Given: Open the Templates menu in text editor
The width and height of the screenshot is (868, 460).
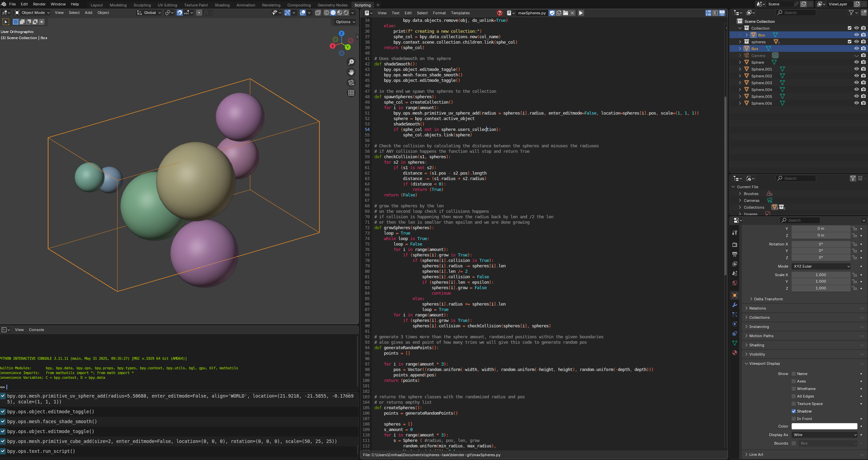Looking at the screenshot, I should point(460,13).
